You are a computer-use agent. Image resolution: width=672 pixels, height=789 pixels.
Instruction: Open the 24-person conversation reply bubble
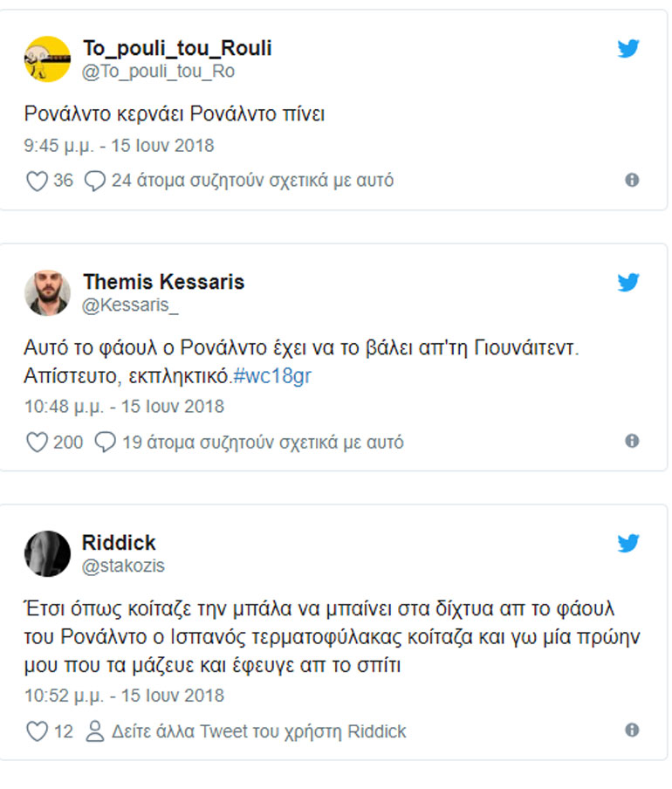(95, 181)
